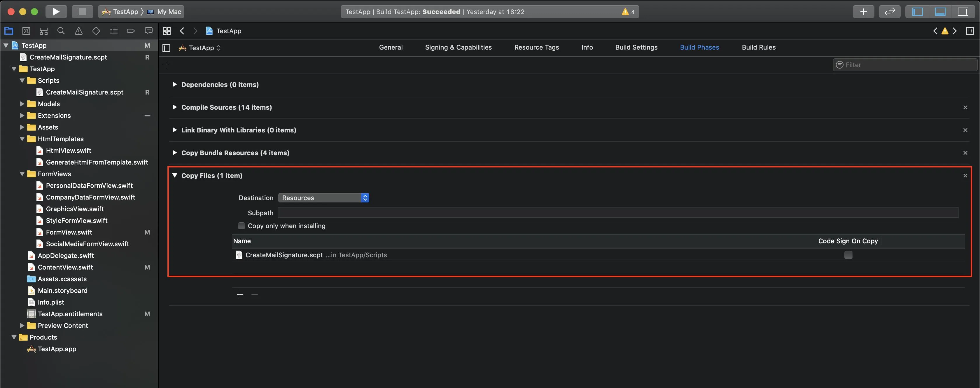Image resolution: width=980 pixels, height=388 pixels.
Task: Click the Run (play) button
Action: (x=56, y=11)
